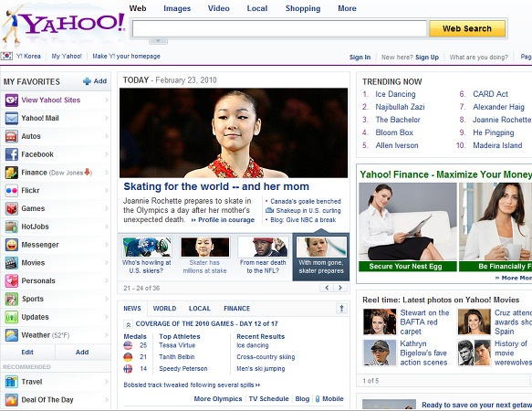Viewport: 532px width, 411px height.
Task: Expand the search box dropdown arrow
Action: (158, 41)
